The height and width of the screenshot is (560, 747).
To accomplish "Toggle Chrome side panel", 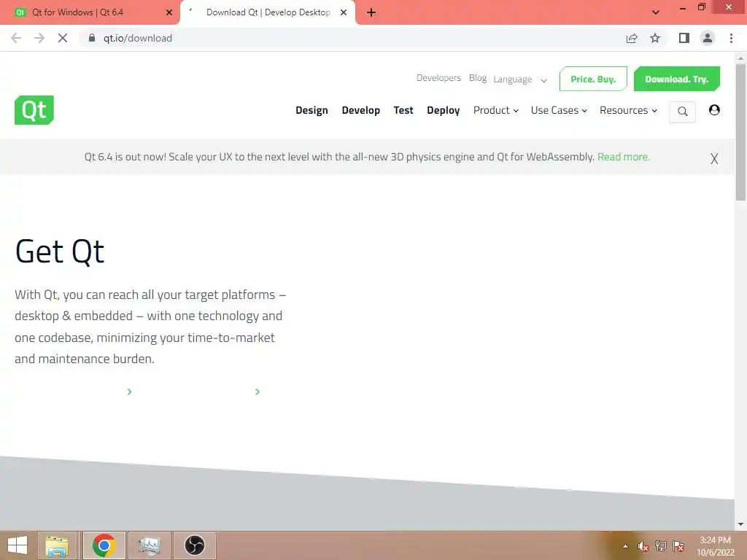I will (684, 38).
